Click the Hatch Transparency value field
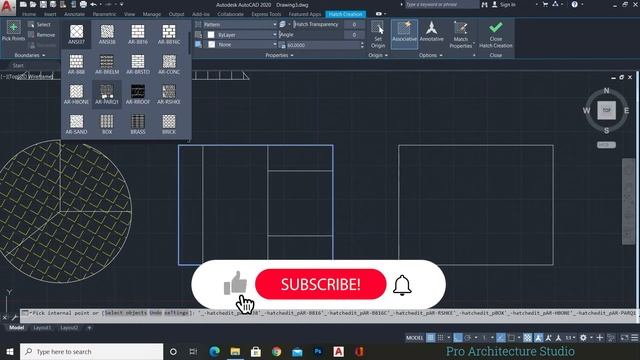This screenshot has height=360, width=640. [x=354, y=24]
